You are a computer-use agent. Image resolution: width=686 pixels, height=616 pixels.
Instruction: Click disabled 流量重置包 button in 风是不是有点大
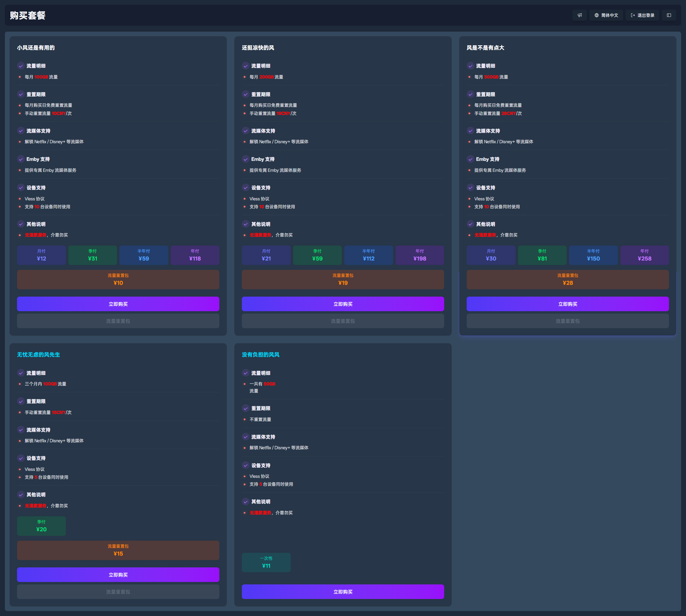point(568,321)
